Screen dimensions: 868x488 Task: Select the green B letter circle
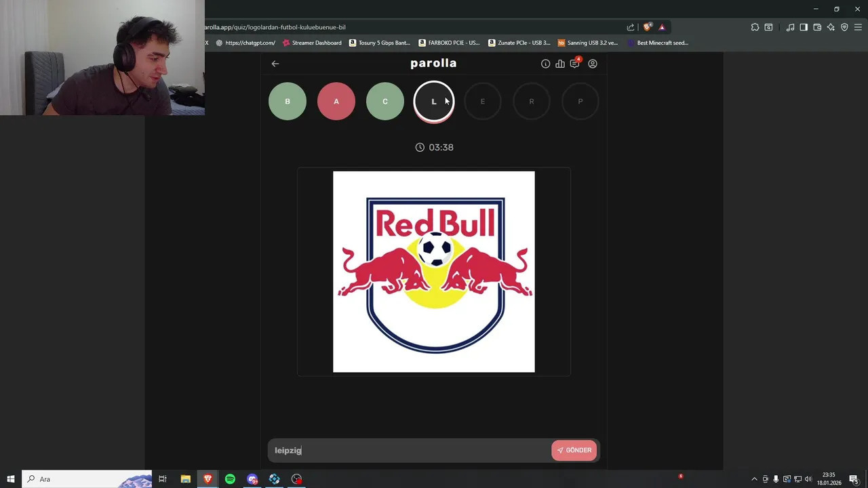pyautogui.click(x=288, y=102)
